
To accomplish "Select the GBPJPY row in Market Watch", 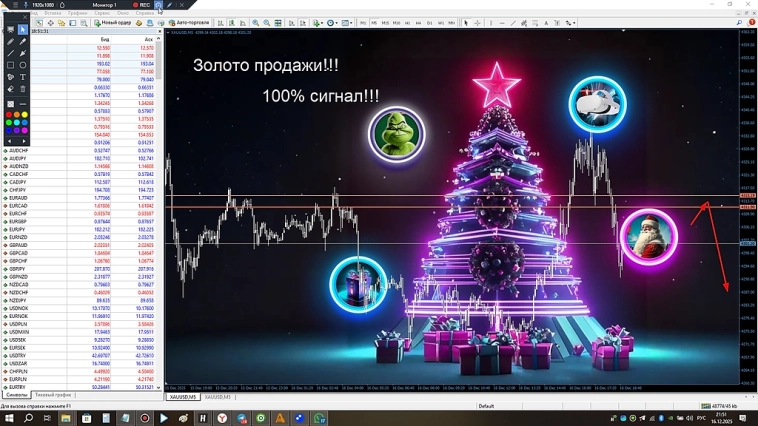I will point(81,269).
